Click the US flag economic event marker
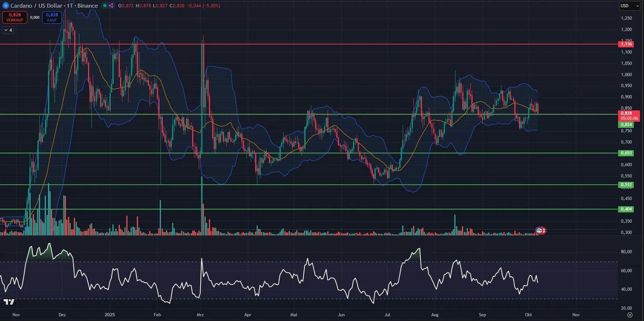The height and width of the screenshot is (321, 644). [540, 230]
